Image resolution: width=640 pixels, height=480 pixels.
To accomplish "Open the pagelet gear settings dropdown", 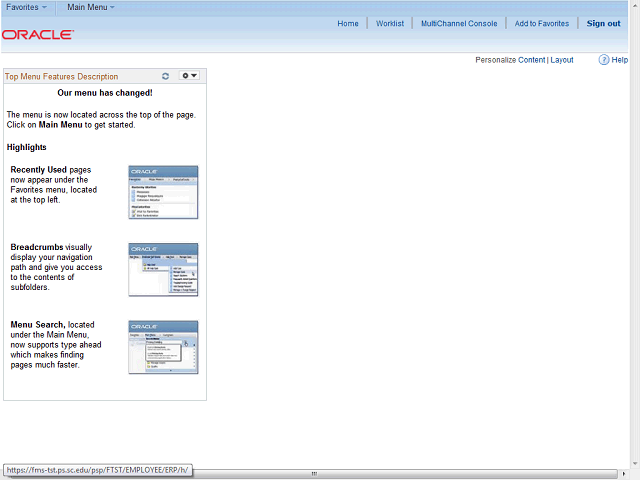I will tap(189, 76).
